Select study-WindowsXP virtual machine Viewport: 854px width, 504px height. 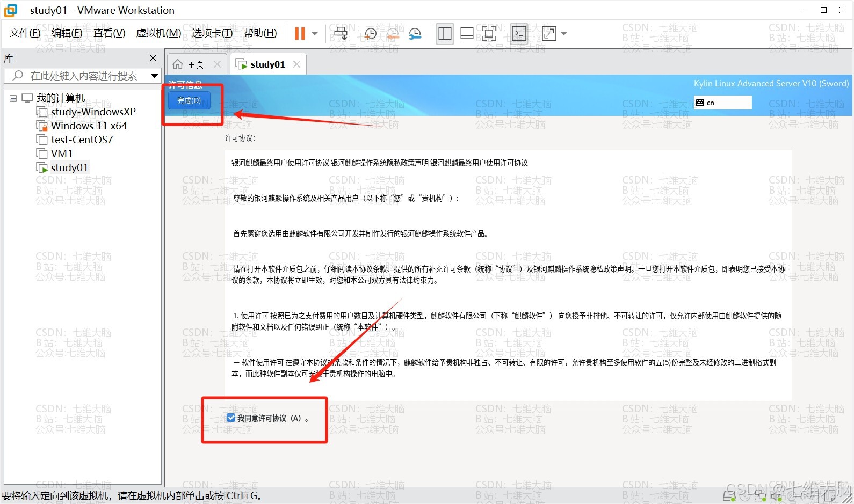(x=93, y=112)
